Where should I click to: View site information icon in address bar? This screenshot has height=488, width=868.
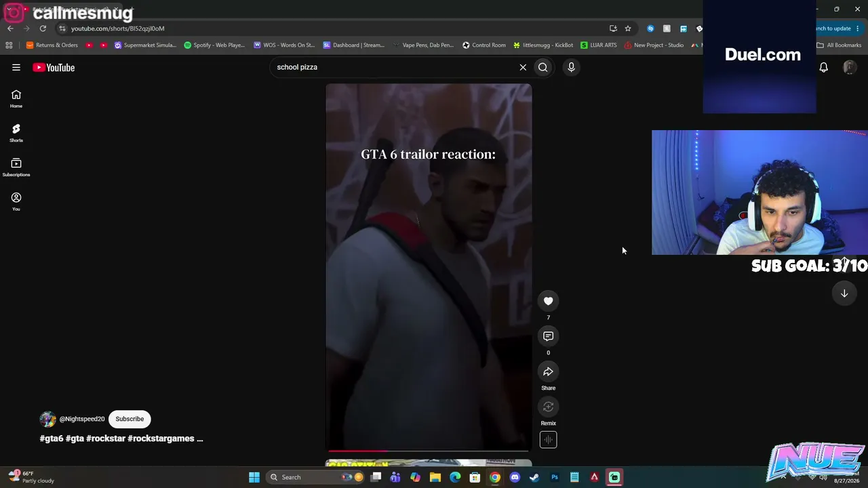coord(62,28)
